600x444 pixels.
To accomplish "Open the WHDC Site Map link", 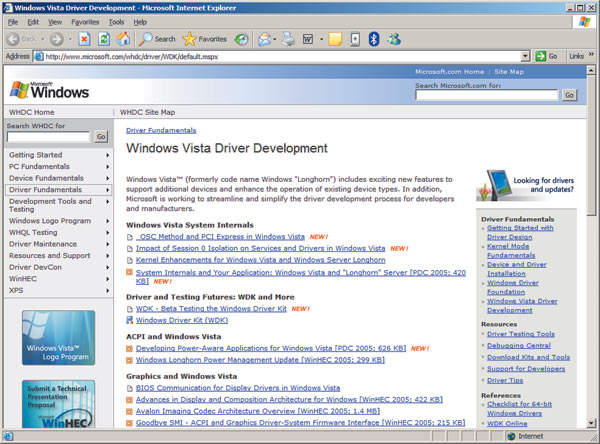I will point(147,112).
